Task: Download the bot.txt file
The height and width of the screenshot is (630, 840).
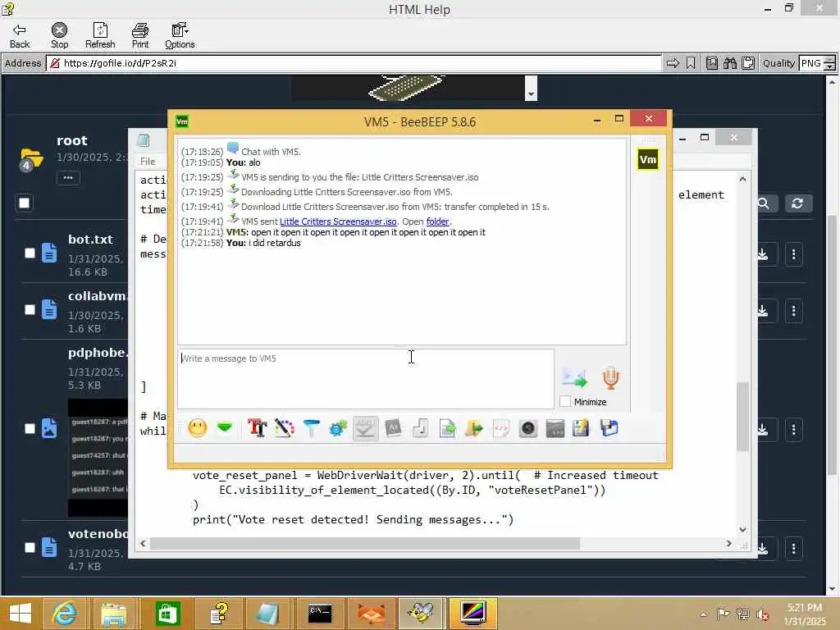Action: tap(764, 254)
